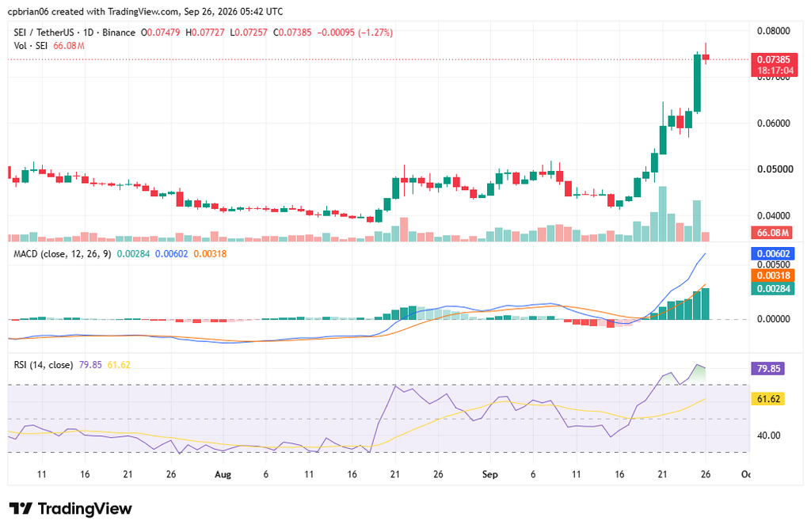Click the low price L0.07257 value
Image resolution: width=811 pixels, height=532 pixels.
[248, 32]
